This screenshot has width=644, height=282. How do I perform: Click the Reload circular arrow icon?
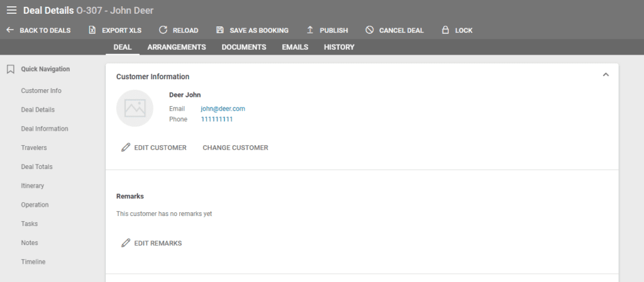coord(163,30)
